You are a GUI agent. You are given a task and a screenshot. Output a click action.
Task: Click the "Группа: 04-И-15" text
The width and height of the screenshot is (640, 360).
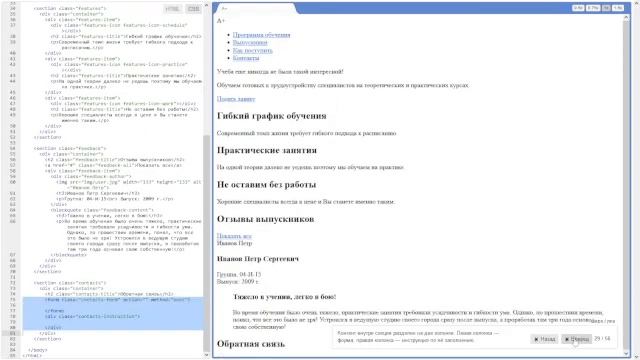(x=239, y=274)
